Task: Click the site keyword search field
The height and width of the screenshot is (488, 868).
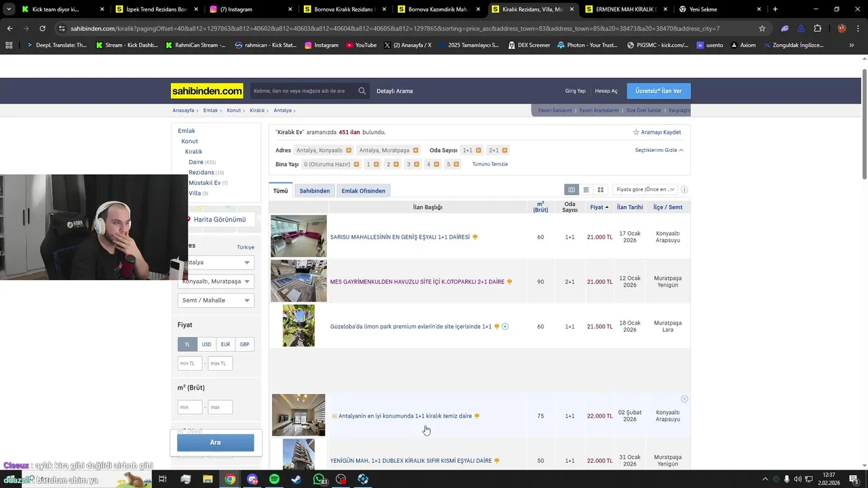Action: coord(303,91)
